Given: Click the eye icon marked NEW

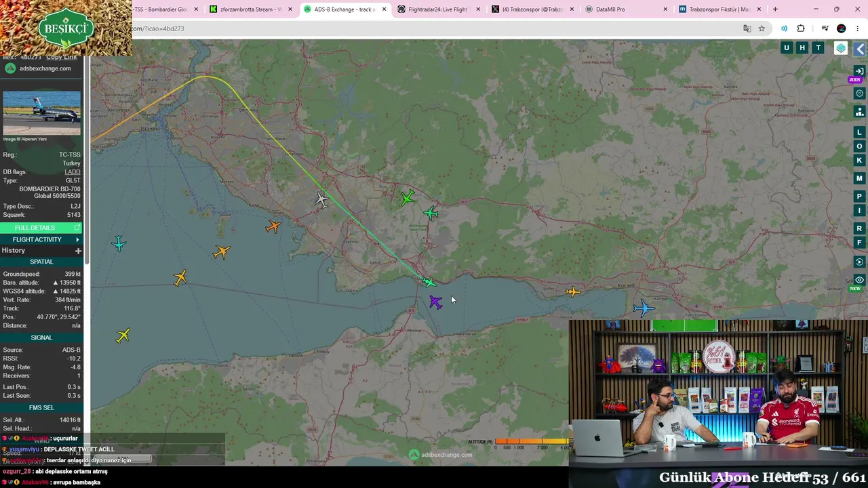Looking at the screenshot, I should click(x=860, y=280).
